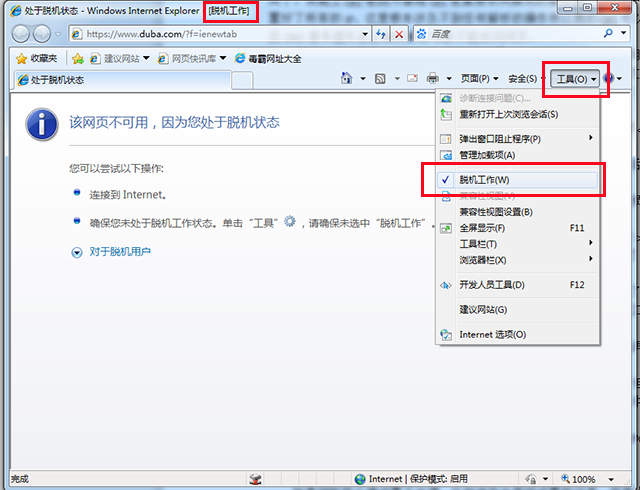Select Internet 选项(O) from the menu

point(492,335)
